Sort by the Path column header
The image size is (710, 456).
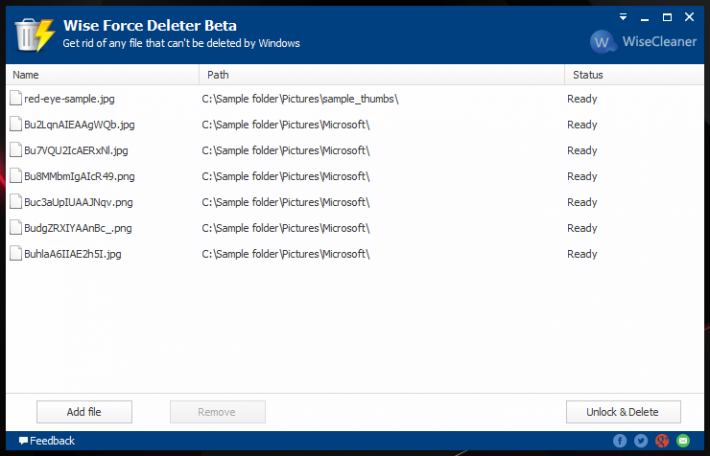(x=382, y=75)
